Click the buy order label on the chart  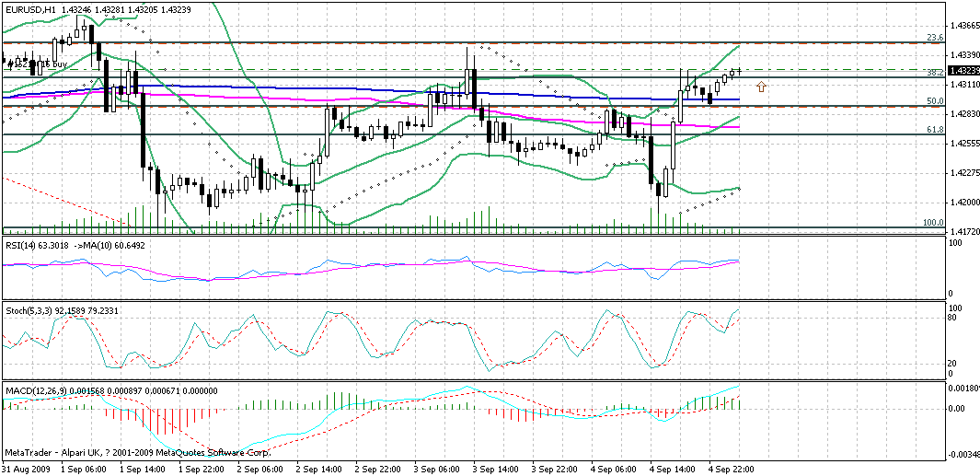point(36,64)
